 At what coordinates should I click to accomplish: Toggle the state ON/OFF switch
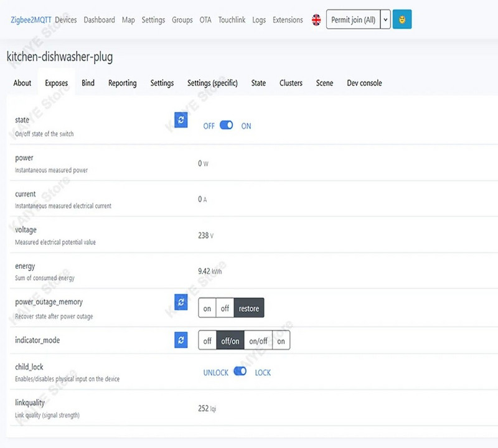click(x=227, y=126)
